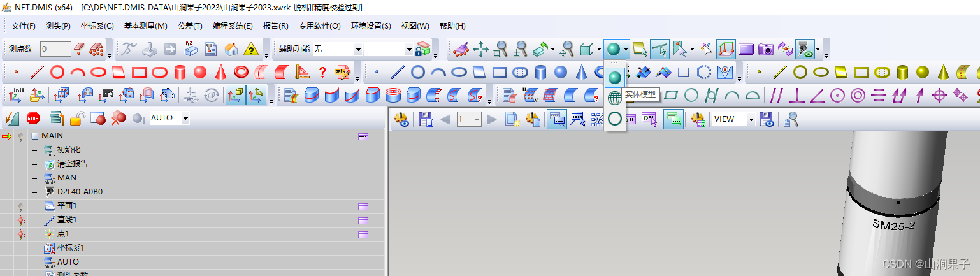Click the red ellipse measurement tool
Viewport: 980px width, 276px height.
[x=98, y=72]
